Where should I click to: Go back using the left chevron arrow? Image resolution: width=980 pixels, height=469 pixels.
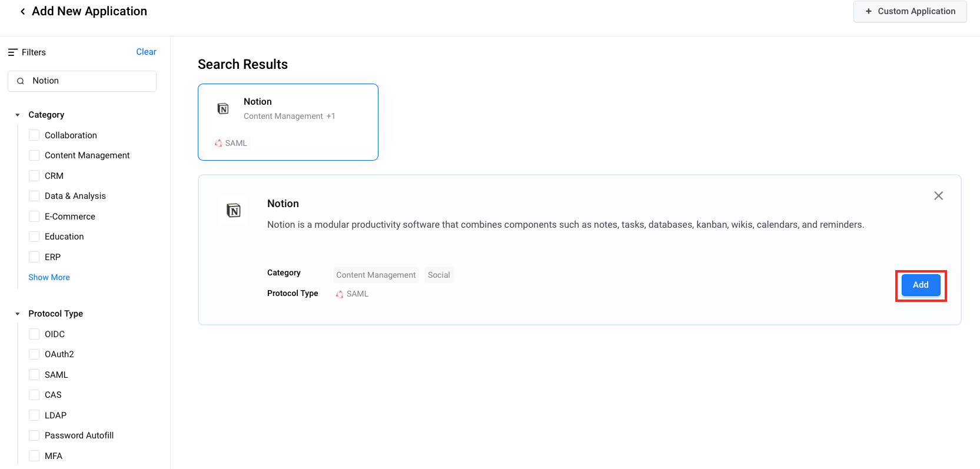point(22,11)
